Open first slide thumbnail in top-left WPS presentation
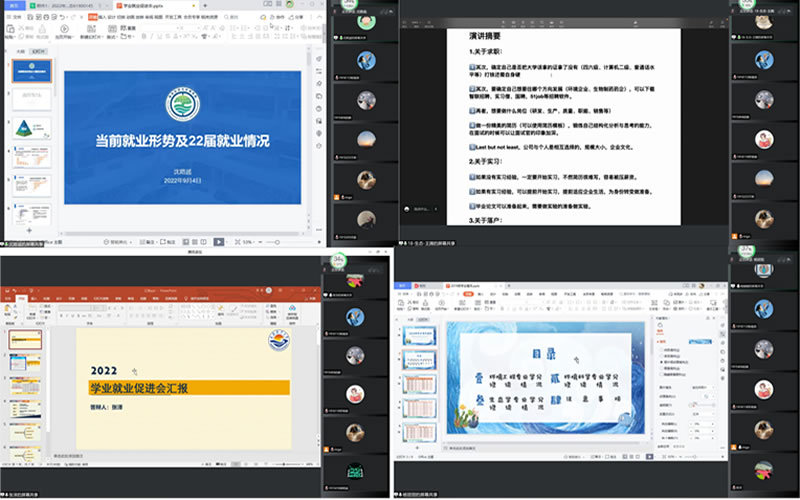This screenshot has height=500, width=800. coord(32,70)
